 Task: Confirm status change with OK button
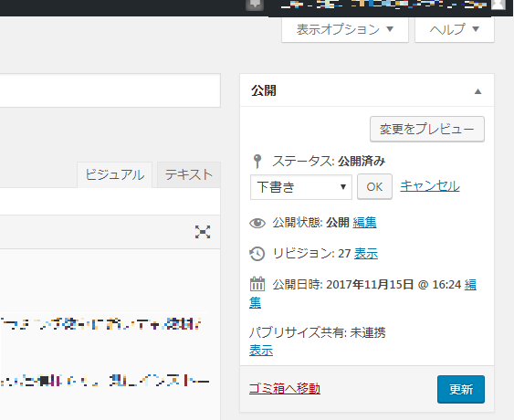(374, 187)
